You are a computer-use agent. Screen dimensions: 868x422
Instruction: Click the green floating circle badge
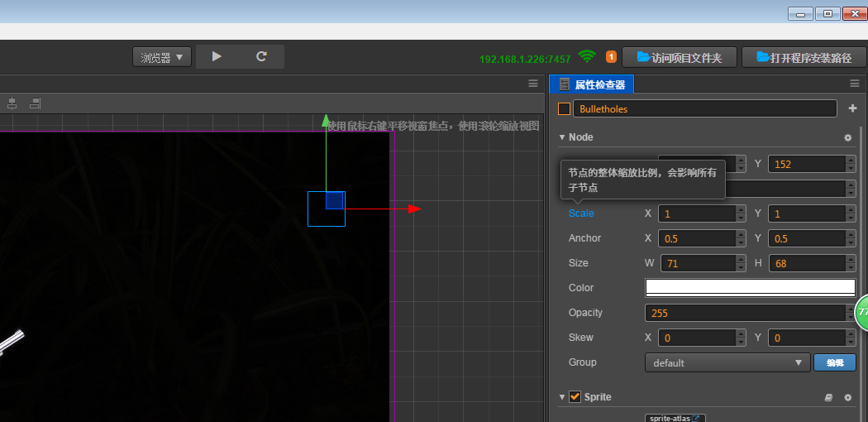pyautogui.click(x=862, y=314)
